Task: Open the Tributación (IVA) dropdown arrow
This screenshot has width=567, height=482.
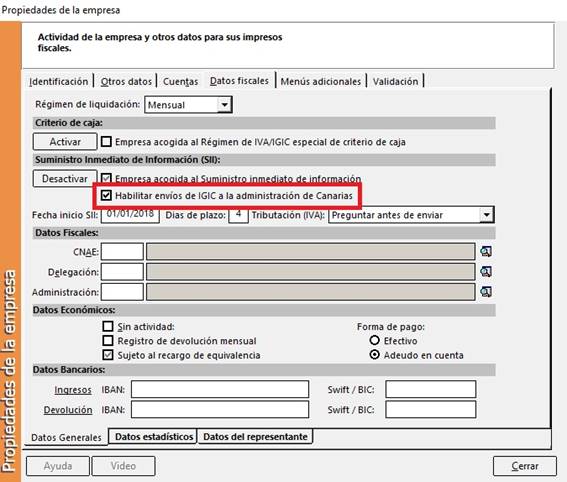Action: point(487,215)
